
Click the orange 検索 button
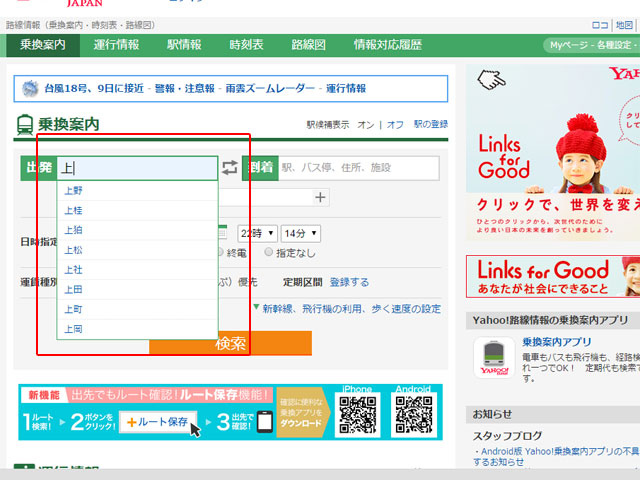[x=230, y=343]
